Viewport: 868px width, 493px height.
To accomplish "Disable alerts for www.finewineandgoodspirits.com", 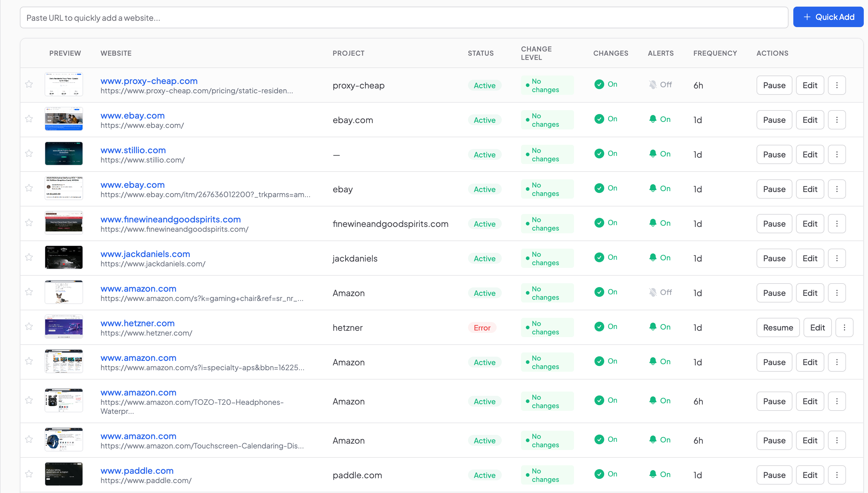I will tap(653, 223).
